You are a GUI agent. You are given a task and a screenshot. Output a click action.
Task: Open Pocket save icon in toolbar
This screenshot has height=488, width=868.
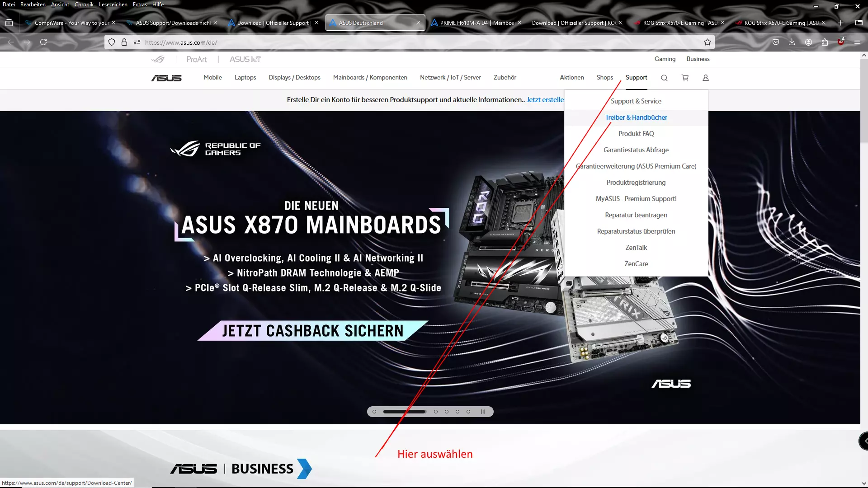776,42
